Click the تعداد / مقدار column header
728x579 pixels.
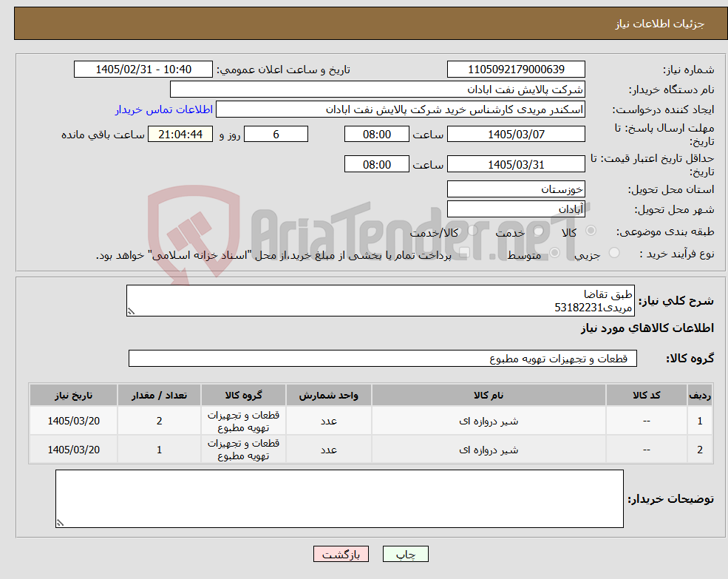pyautogui.click(x=159, y=396)
